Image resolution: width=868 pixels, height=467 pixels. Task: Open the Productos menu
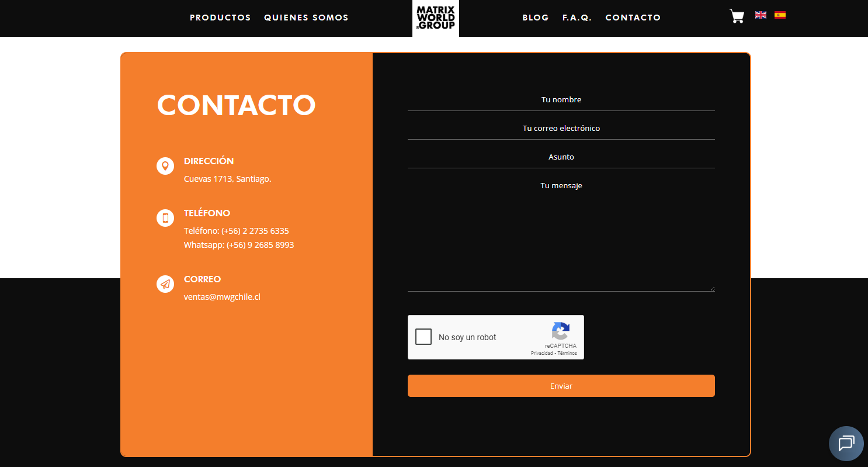pyautogui.click(x=220, y=18)
